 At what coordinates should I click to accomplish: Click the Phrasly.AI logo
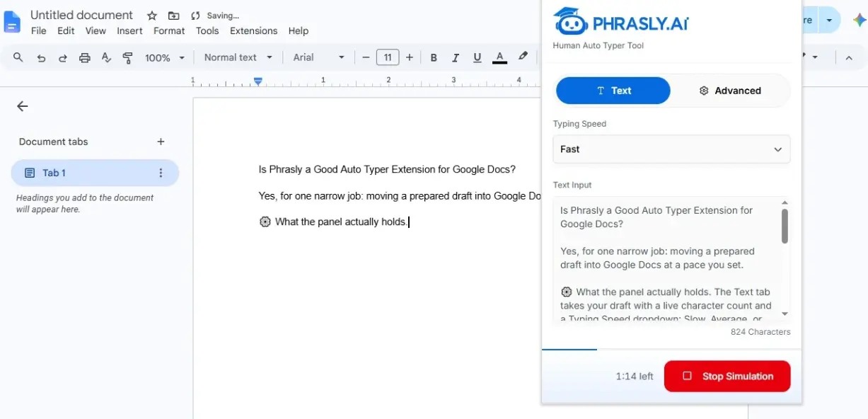coord(620,22)
